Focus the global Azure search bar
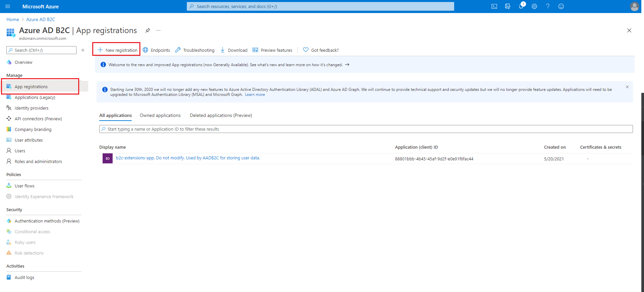This screenshot has height=292, width=644. [320, 6]
